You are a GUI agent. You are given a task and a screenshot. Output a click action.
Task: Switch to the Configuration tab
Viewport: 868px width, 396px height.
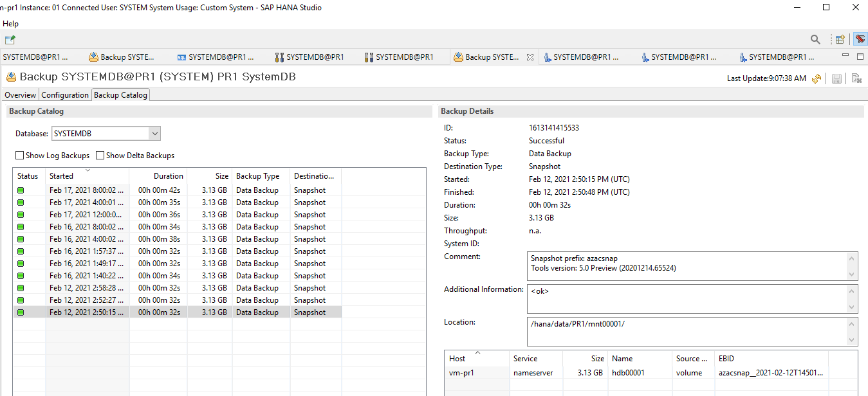(65, 95)
